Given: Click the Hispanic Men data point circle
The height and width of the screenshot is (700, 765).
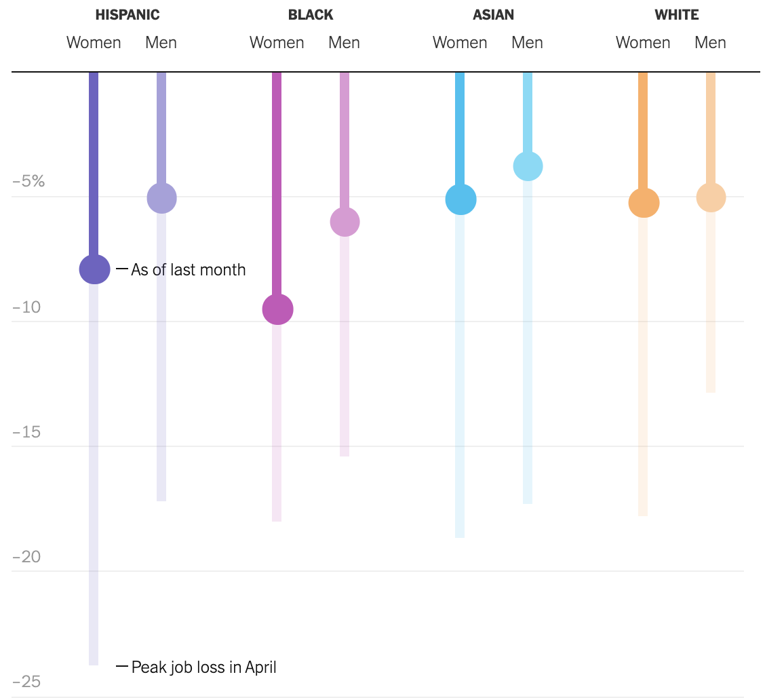Looking at the screenshot, I should coord(161,198).
